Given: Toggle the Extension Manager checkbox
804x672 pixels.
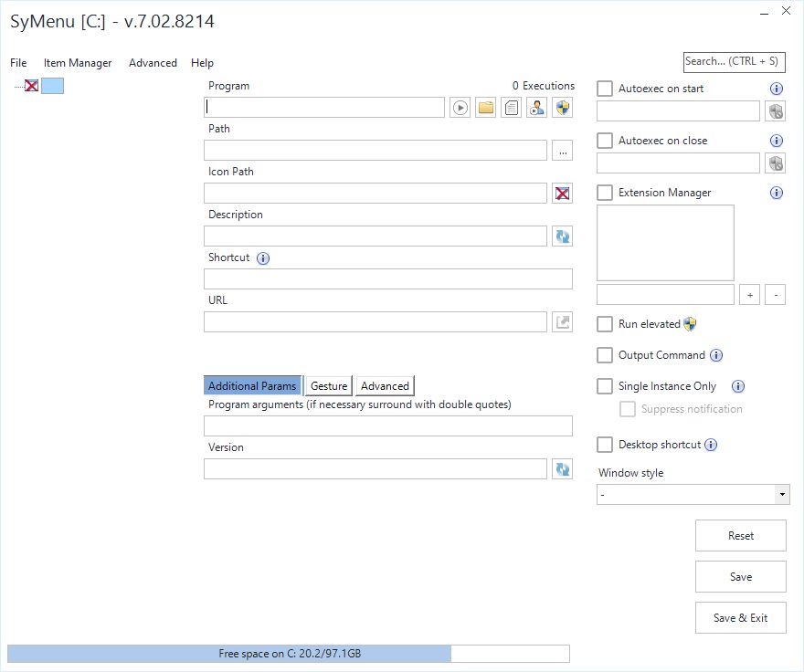Looking at the screenshot, I should 605,193.
